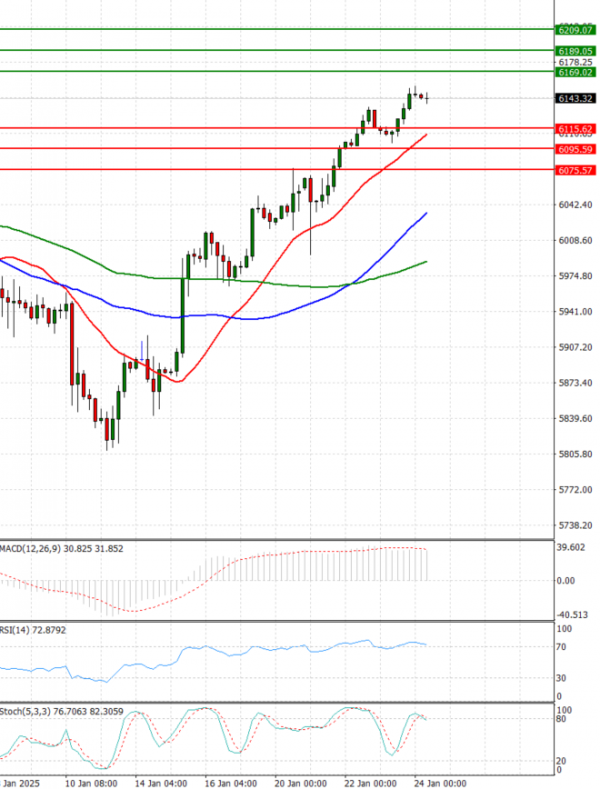Click the RSI(14) 72.8792 indicator label
The height and width of the screenshot is (789, 600).
(x=33, y=630)
